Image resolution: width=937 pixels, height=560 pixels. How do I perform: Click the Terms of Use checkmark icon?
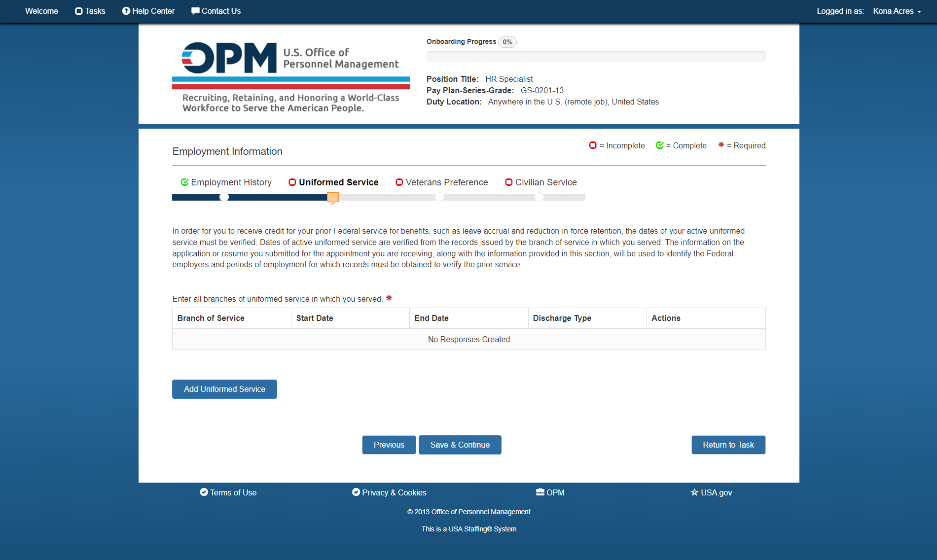pyautogui.click(x=204, y=492)
